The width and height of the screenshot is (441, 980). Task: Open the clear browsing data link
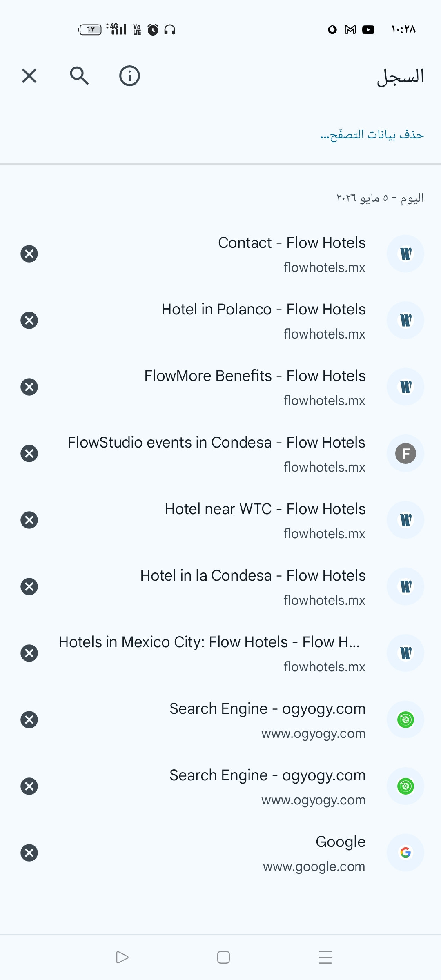point(372,134)
